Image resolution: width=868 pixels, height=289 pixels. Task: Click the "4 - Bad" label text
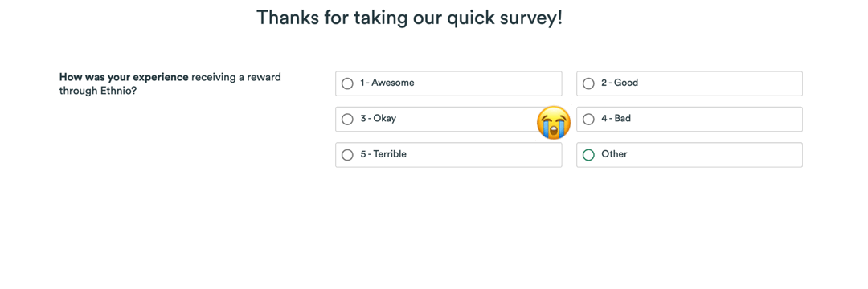click(x=616, y=118)
